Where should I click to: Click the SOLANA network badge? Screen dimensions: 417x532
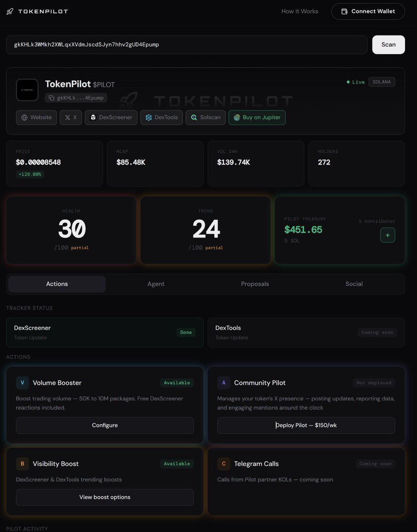pos(382,82)
